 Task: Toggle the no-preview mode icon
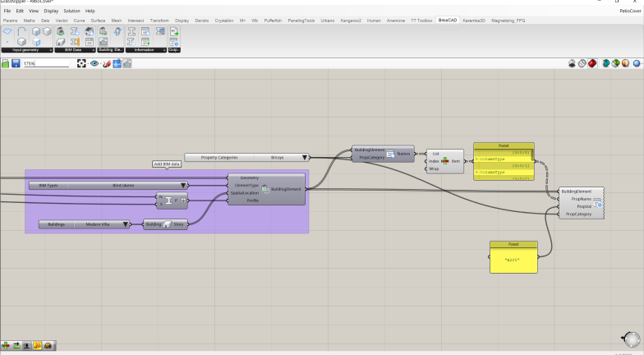572,63
